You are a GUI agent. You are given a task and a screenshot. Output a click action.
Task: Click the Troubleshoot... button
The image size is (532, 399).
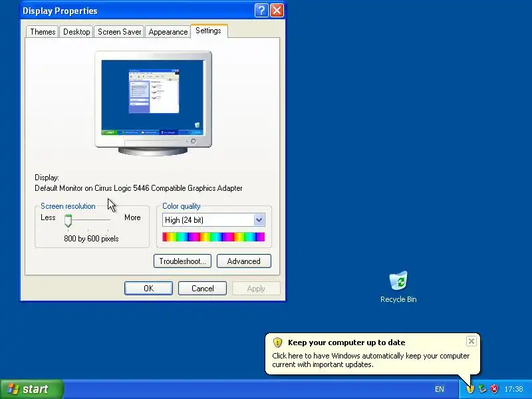point(182,261)
